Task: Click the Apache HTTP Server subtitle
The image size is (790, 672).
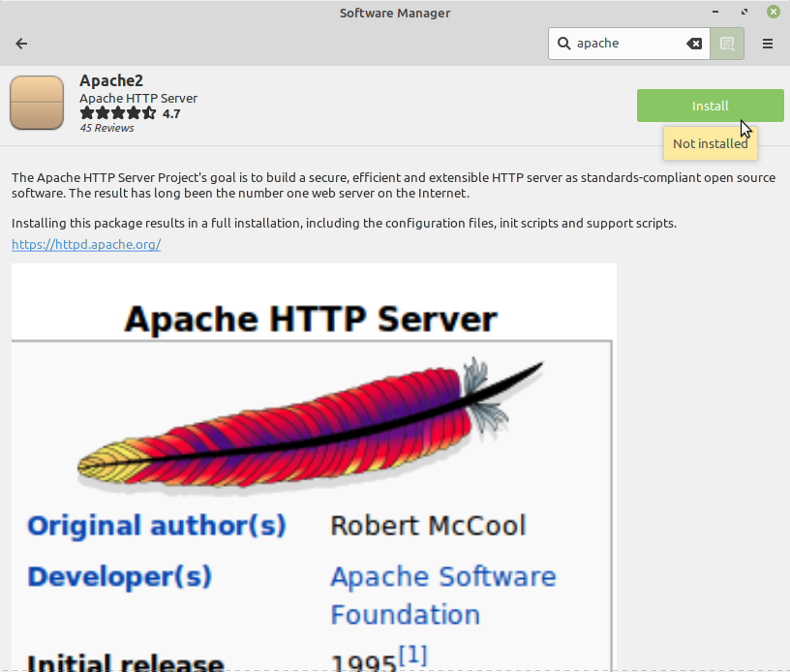Action: tap(138, 98)
